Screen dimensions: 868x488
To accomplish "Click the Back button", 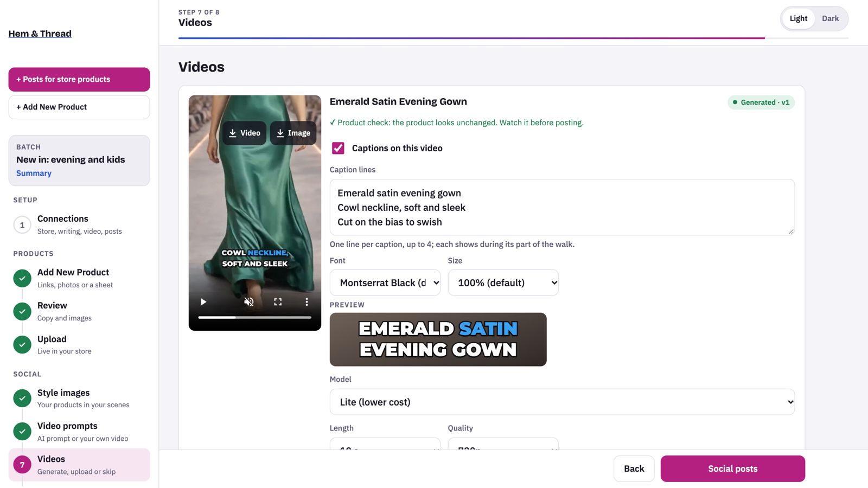I will point(634,468).
